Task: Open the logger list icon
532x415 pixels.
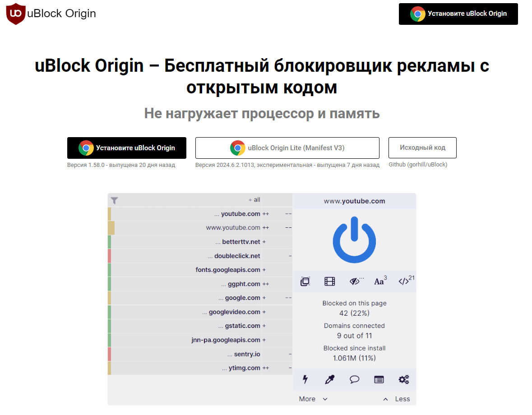Action: pos(379,379)
